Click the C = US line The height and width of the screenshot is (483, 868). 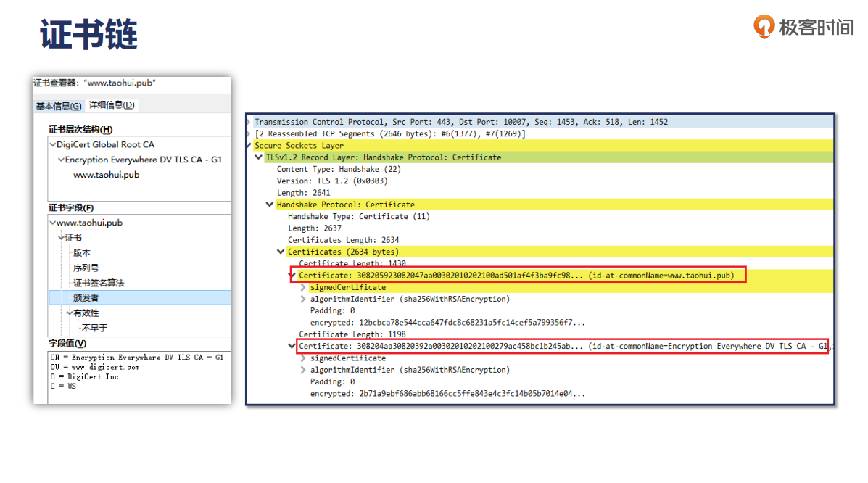[63, 386]
